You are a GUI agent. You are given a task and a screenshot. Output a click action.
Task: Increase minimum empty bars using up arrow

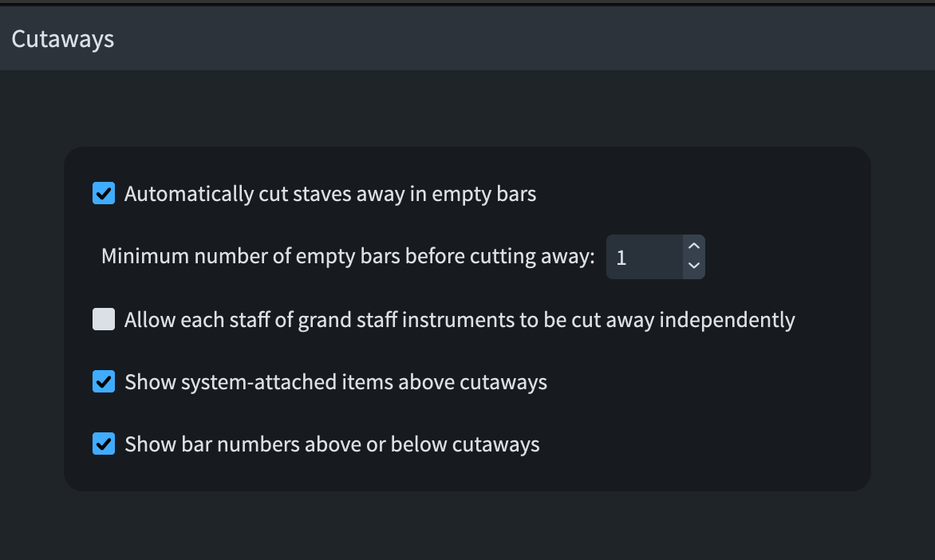[x=693, y=246]
